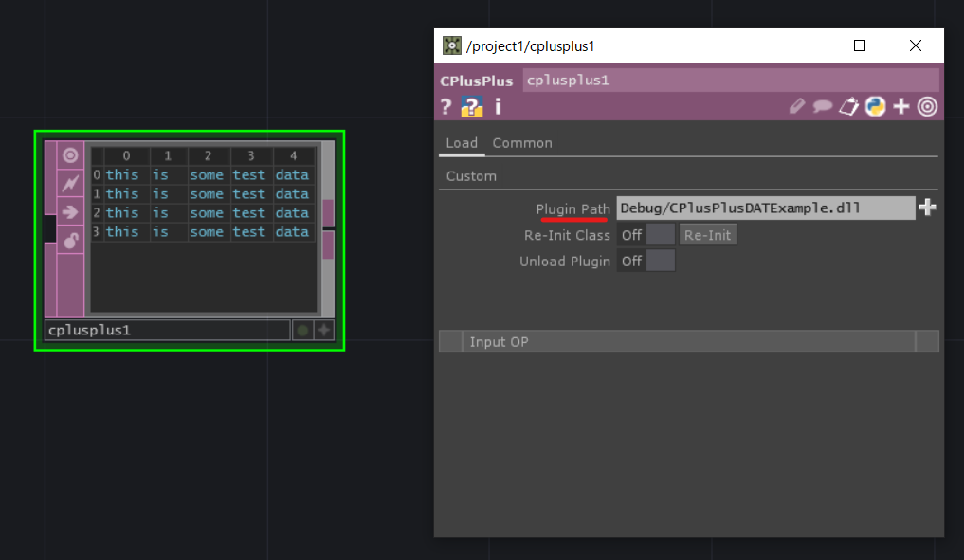Click the cplusplus1 node name label
The height and width of the screenshot is (560, 964).
(167, 330)
